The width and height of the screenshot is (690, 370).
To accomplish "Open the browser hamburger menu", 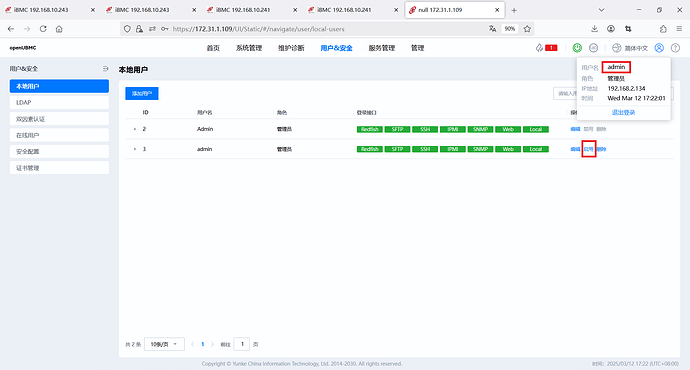I will tap(679, 29).
